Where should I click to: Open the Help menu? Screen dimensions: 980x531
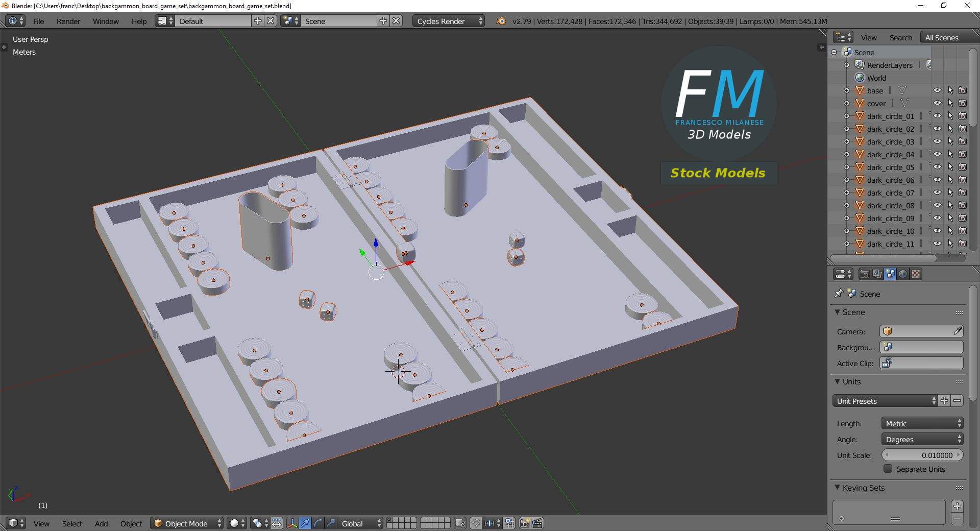coord(139,21)
